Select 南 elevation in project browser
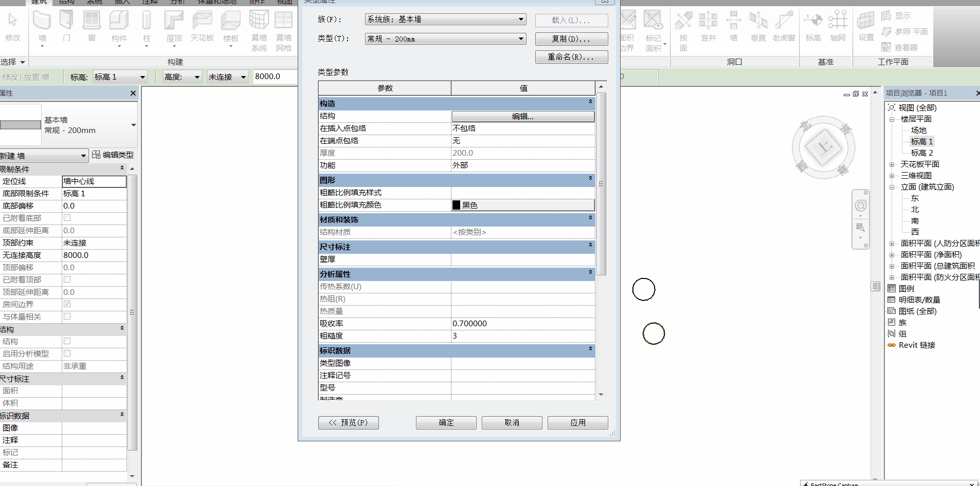980x486 pixels. [x=915, y=221]
